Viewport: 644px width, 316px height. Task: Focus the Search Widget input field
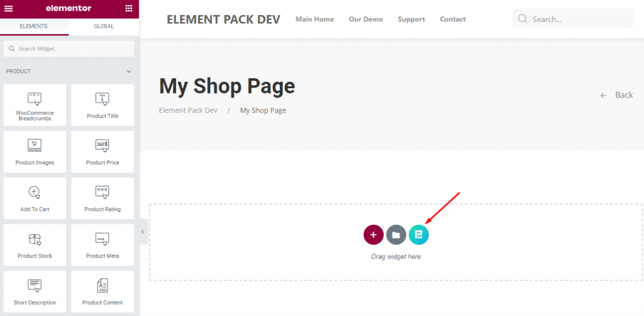pyautogui.click(x=69, y=48)
